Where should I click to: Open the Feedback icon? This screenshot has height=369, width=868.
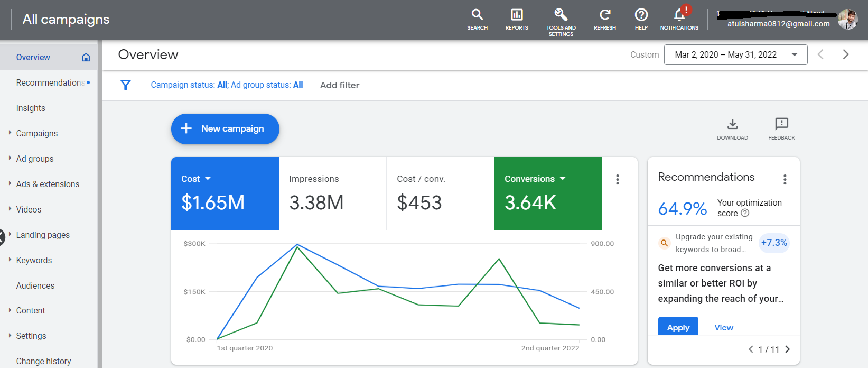[x=781, y=129]
